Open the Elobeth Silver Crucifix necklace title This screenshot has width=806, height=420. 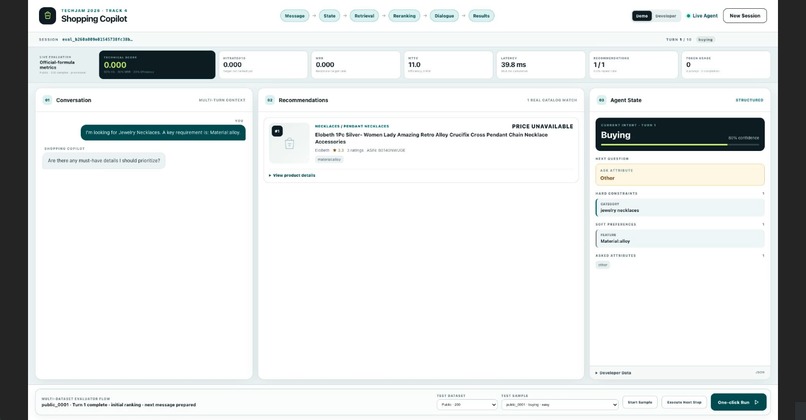(431, 138)
